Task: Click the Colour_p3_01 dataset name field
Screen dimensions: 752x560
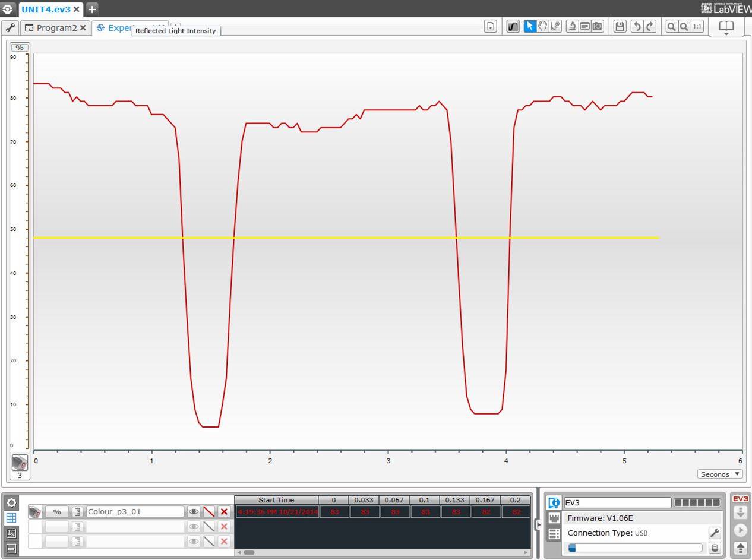Action: point(134,511)
